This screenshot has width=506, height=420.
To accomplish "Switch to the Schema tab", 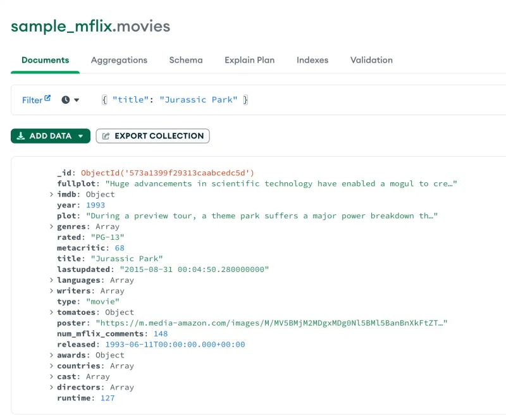I will [185, 60].
